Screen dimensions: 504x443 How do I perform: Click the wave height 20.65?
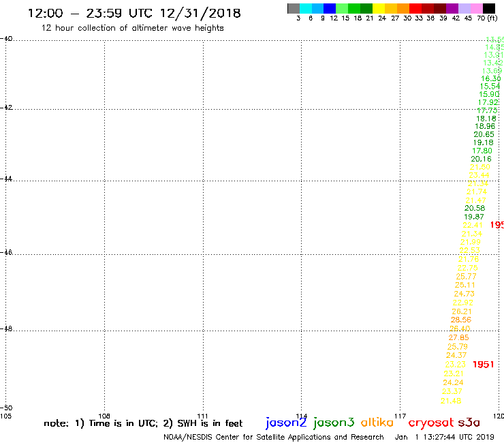click(484, 134)
